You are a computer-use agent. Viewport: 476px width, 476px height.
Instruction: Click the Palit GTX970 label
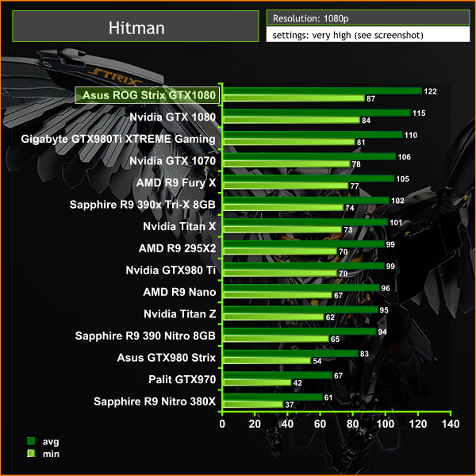[182, 379]
